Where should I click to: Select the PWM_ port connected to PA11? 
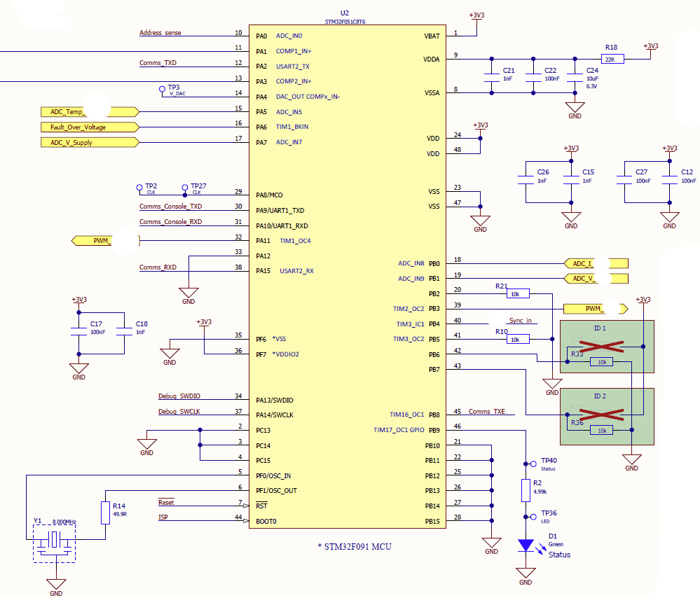click(x=105, y=241)
